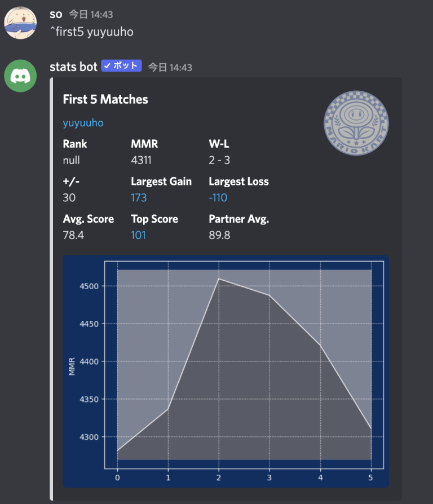This screenshot has width=433, height=504.
Task: Click the MMR value 4311
Action: pyautogui.click(x=141, y=160)
